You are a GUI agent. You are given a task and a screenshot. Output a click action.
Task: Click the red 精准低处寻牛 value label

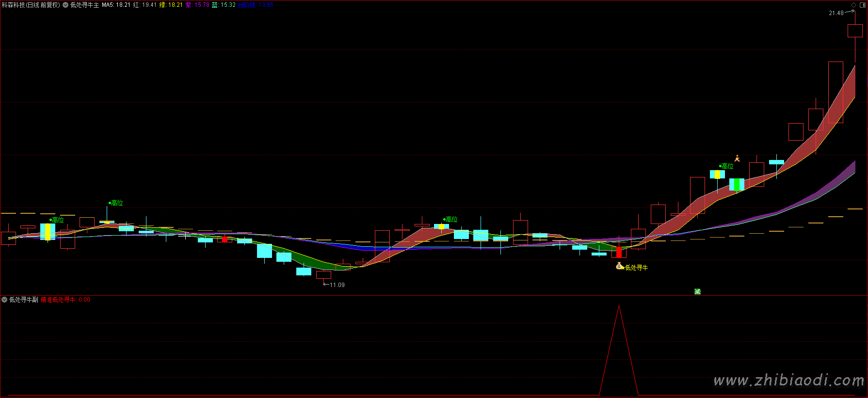pyautogui.click(x=58, y=300)
